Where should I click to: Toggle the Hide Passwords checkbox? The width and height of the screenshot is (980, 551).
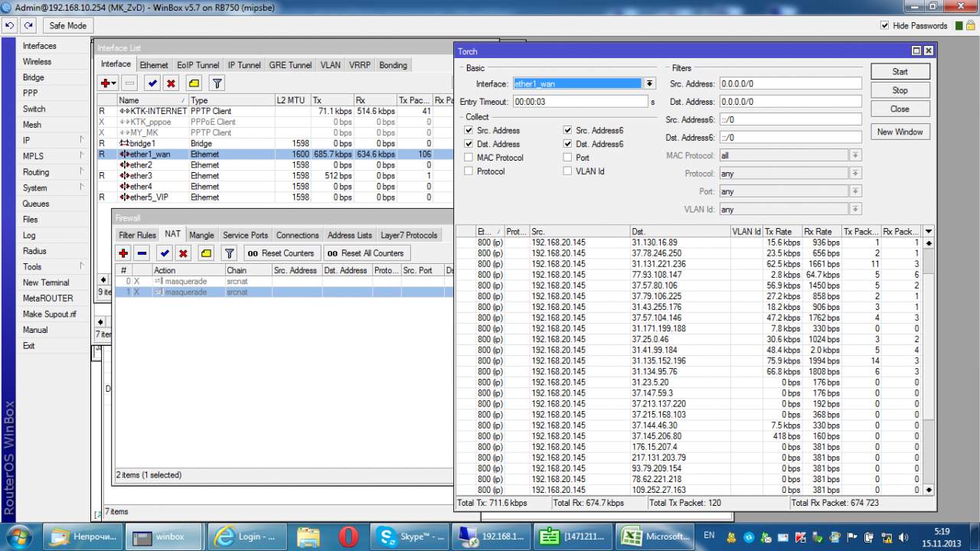coord(885,25)
